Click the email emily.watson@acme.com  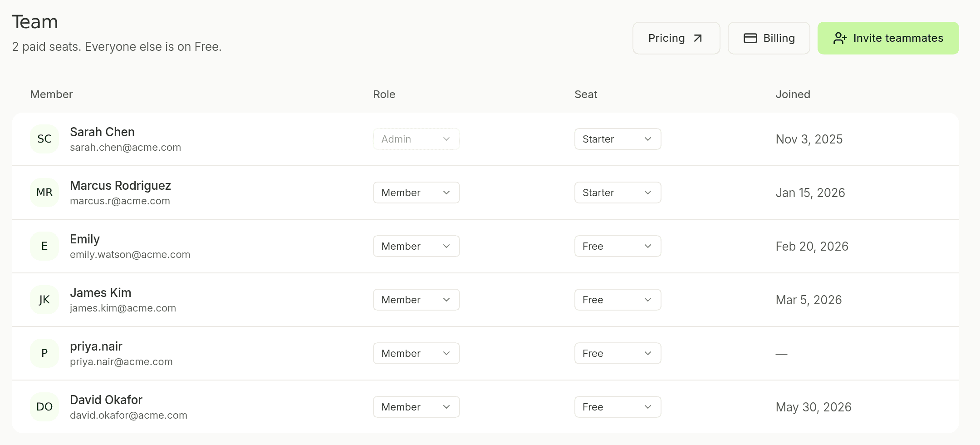click(x=130, y=255)
